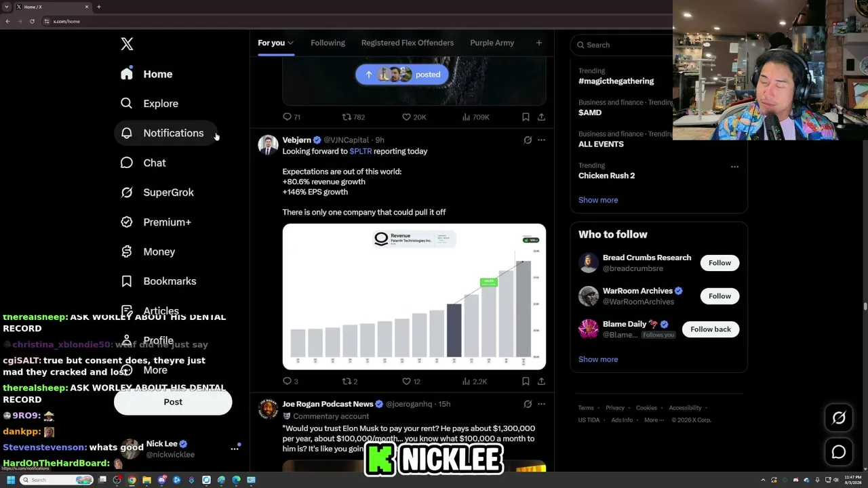Ask Grok about Joe Rogan Podcast News post
The width and height of the screenshot is (868, 488).
528,404
